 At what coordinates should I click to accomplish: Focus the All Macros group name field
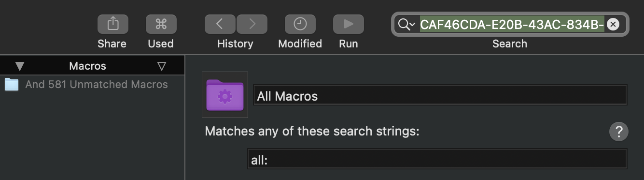pyautogui.click(x=440, y=95)
